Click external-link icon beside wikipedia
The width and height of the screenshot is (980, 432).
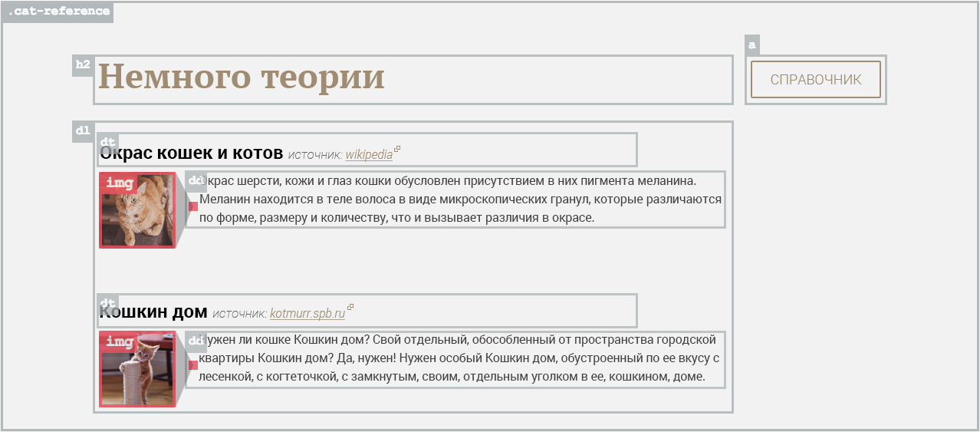(397, 149)
